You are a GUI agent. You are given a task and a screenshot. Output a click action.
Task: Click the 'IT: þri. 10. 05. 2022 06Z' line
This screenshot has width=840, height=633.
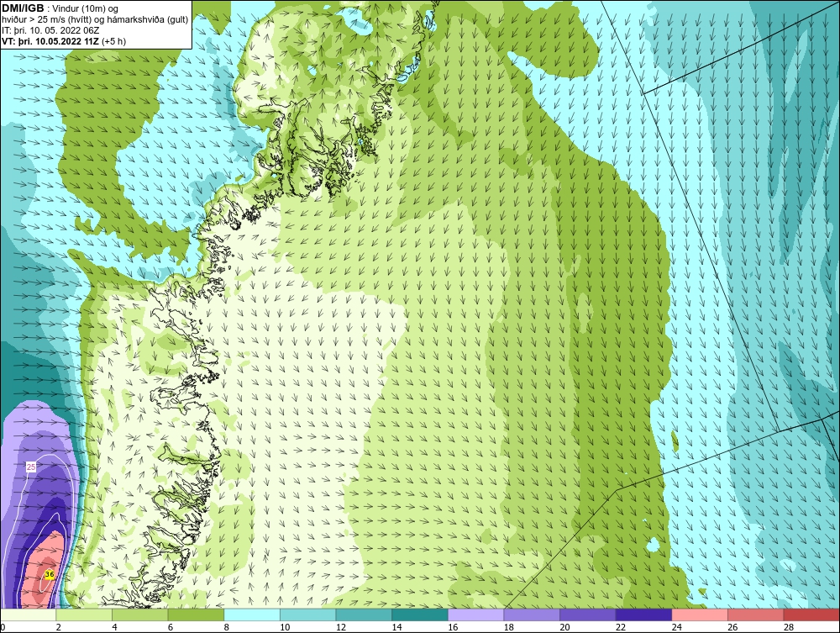coord(50,30)
